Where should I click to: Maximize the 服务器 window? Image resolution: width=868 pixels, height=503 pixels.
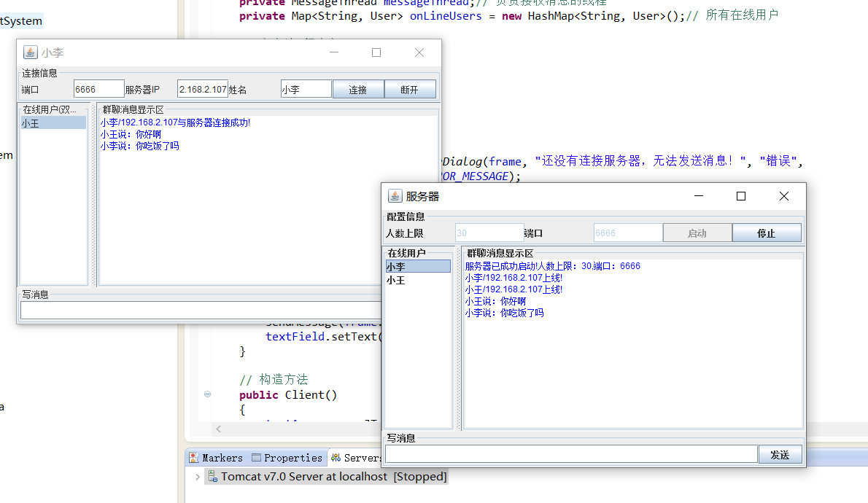tap(741, 196)
